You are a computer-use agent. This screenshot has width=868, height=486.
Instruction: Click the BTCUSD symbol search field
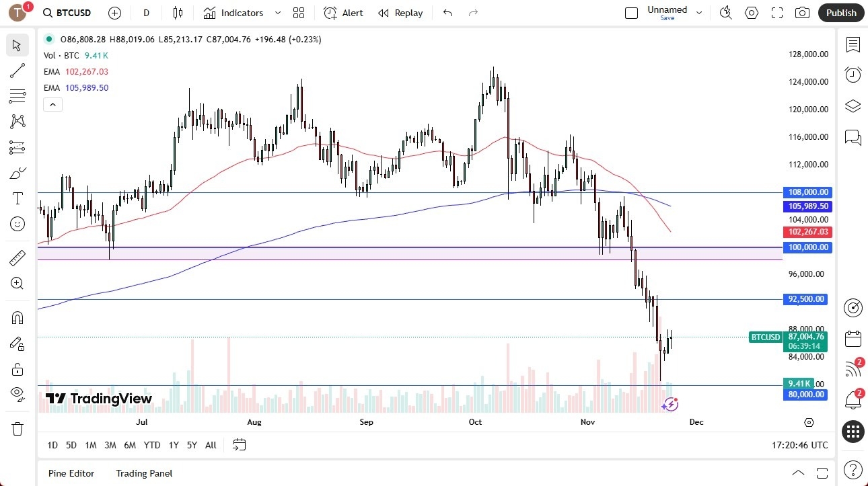tap(67, 12)
